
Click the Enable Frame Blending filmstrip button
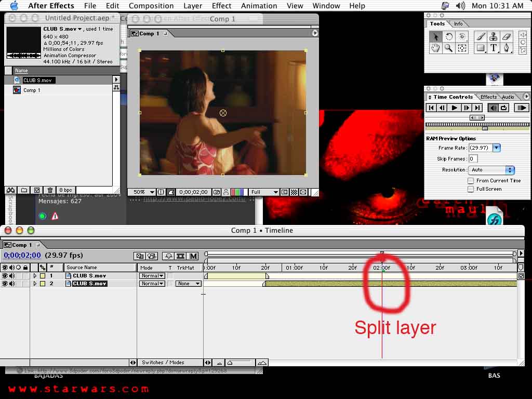pos(181,256)
